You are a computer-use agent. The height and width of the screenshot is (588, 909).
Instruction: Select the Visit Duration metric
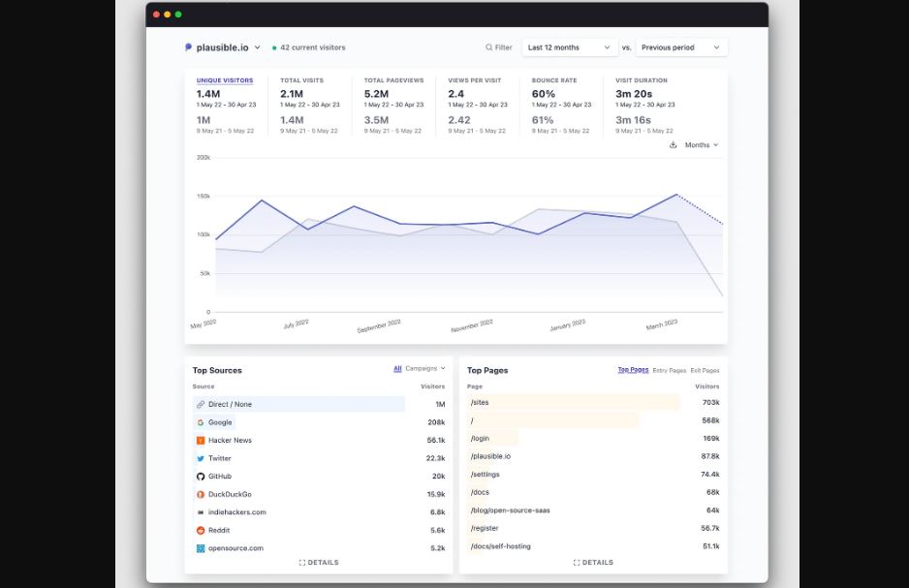pyautogui.click(x=642, y=80)
